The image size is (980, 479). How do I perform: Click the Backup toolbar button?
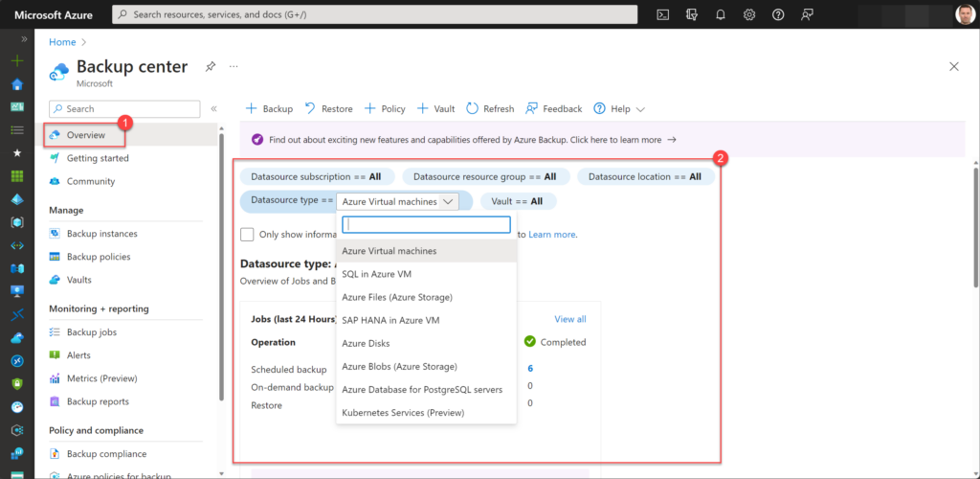point(269,109)
